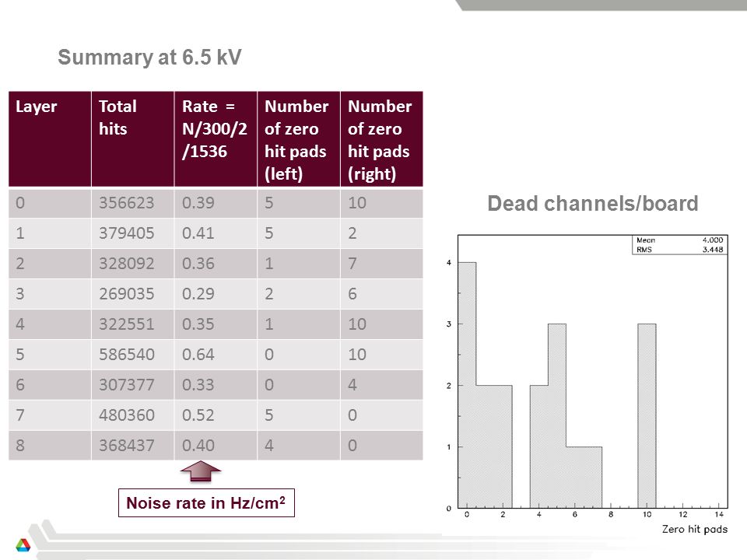
Task: Click the histogram Mean 4.000 statistic
Action: (680, 240)
